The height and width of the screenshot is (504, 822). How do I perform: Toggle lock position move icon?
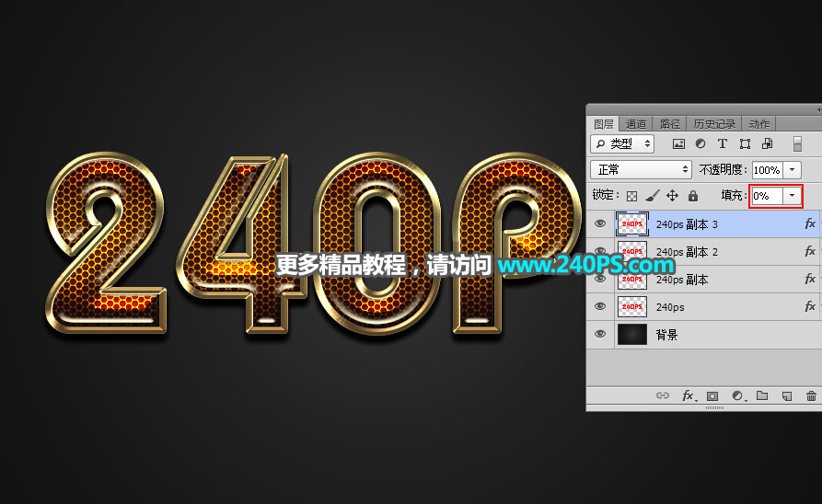673,196
